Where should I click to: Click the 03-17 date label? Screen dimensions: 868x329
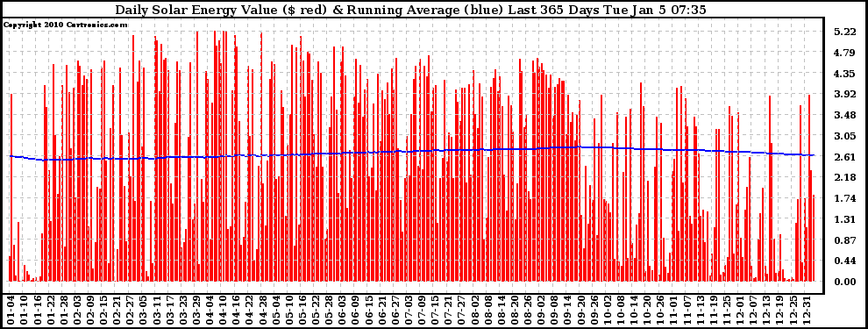(x=171, y=310)
